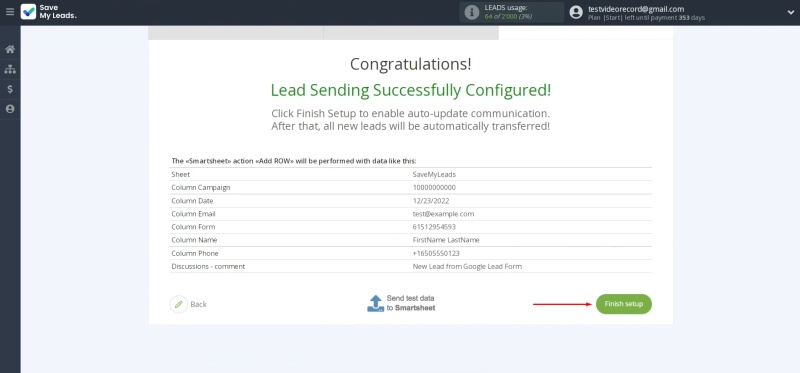Image resolution: width=800 pixels, height=373 pixels.
Task: Select the second gray step tab
Action: (x=411, y=33)
